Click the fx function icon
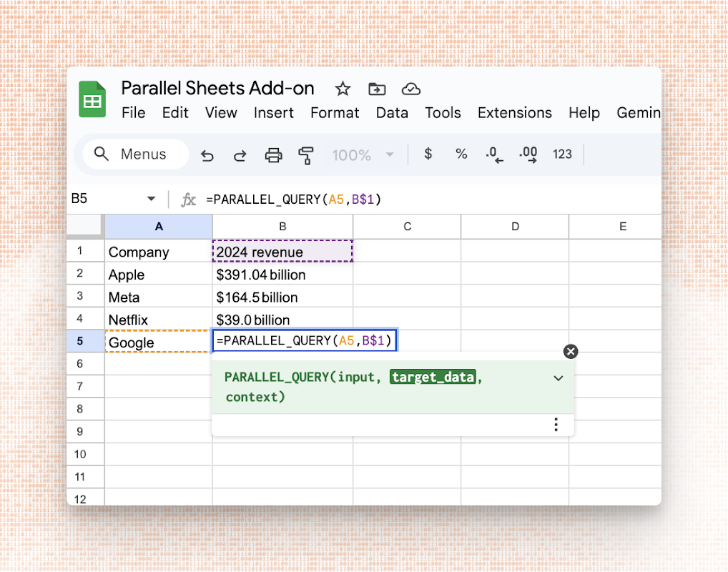This screenshot has height=572, width=728. pyautogui.click(x=188, y=199)
